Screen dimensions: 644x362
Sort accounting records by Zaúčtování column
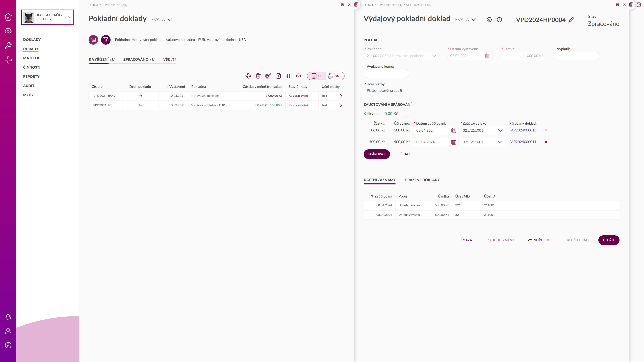tap(381, 196)
